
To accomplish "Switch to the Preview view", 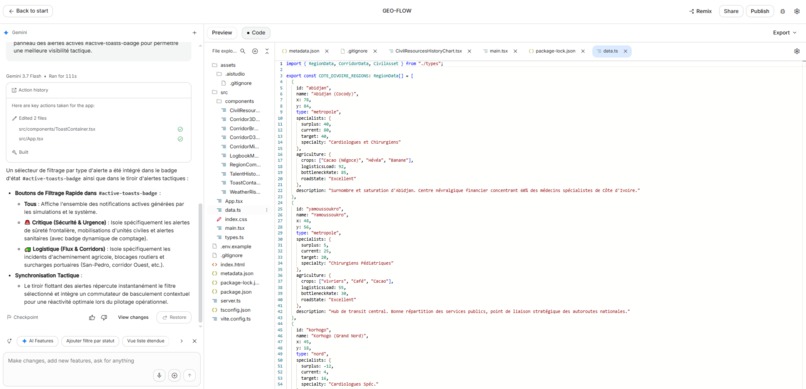I will [x=222, y=32].
